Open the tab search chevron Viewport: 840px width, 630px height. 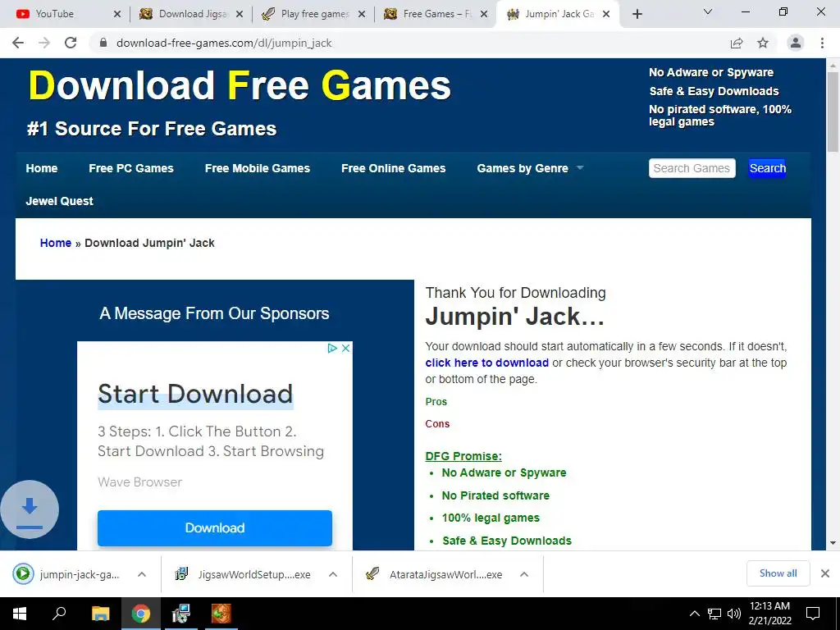click(x=708, y=11)
